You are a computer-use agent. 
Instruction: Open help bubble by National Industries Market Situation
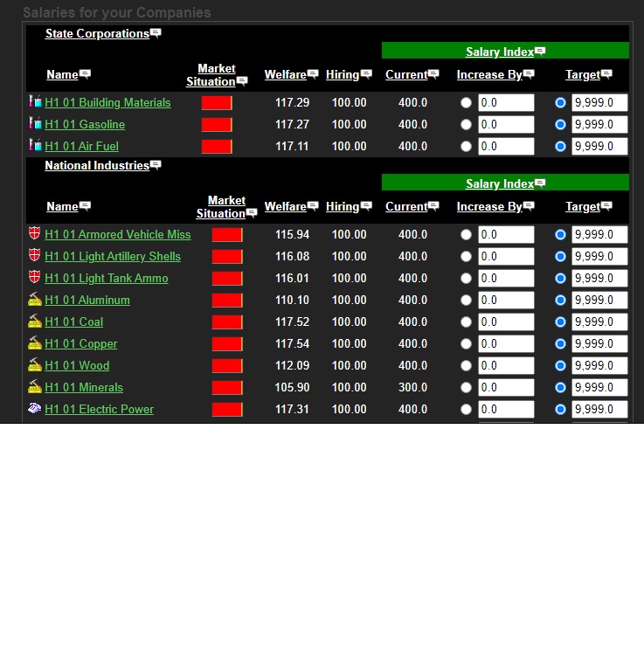pos(252,212)
